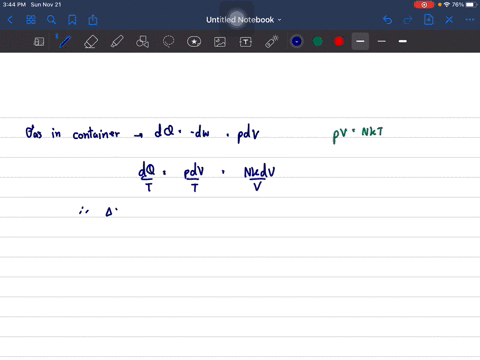
Task: Bookmark the current page
Action: click(x=72, y=20)
